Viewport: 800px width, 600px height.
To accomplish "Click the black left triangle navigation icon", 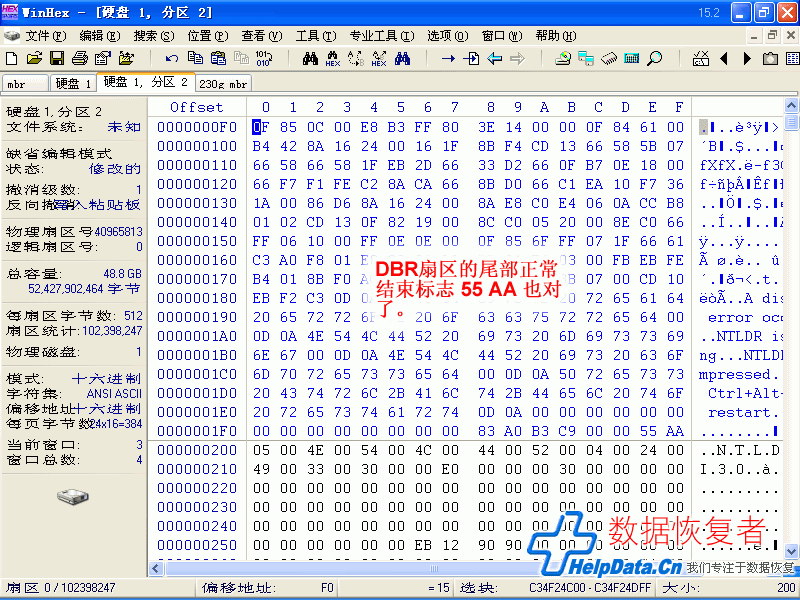I will [723, 58].
